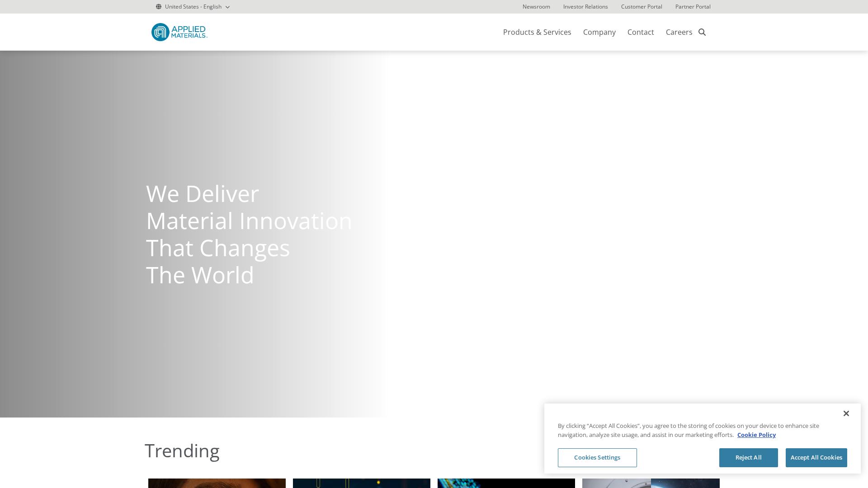The width and height of the screenshot is (868, 488).
Task: Open third Trending card thumbnail
Action: click(x=506, y=483)
